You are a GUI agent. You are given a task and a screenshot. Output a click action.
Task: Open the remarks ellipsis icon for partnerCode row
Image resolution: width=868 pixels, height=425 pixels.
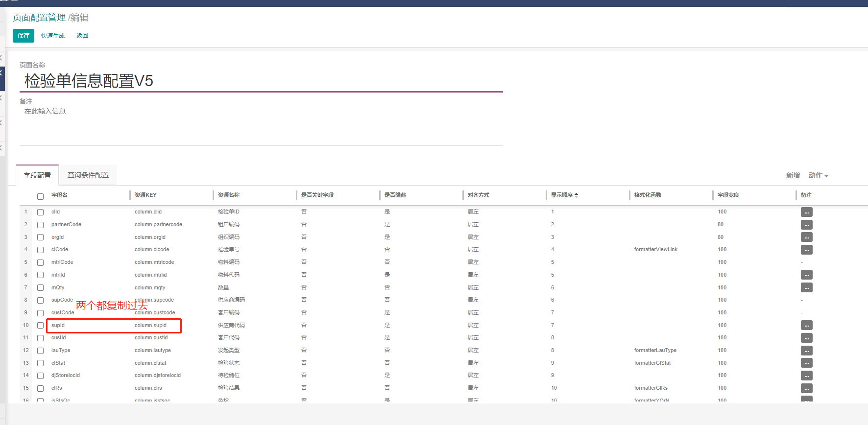point(807,225)
